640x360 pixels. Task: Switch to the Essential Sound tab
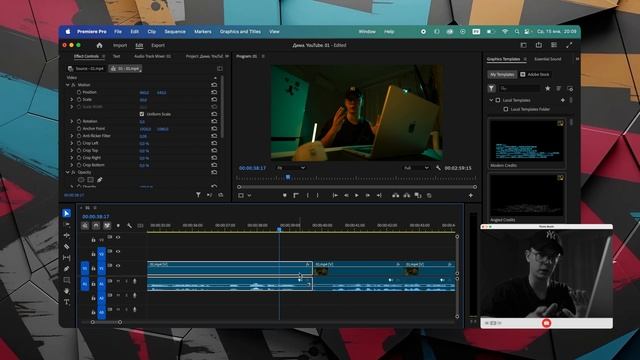pos(548,59)
